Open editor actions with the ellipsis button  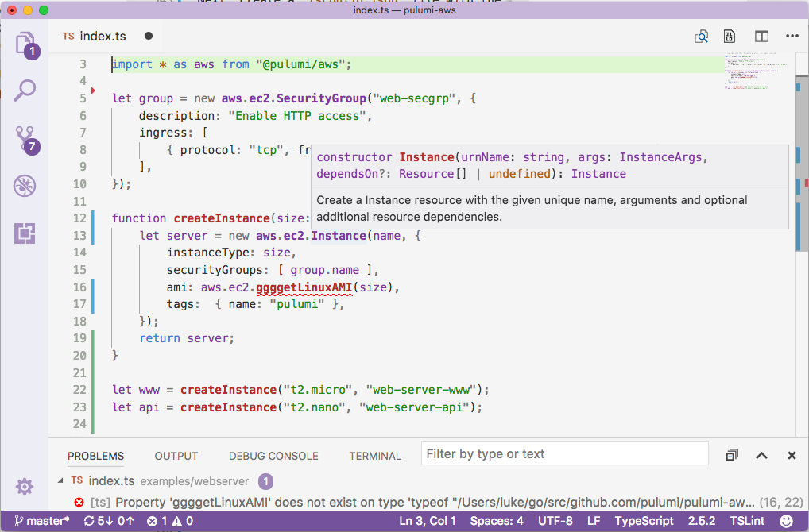[x=792, y=37]
